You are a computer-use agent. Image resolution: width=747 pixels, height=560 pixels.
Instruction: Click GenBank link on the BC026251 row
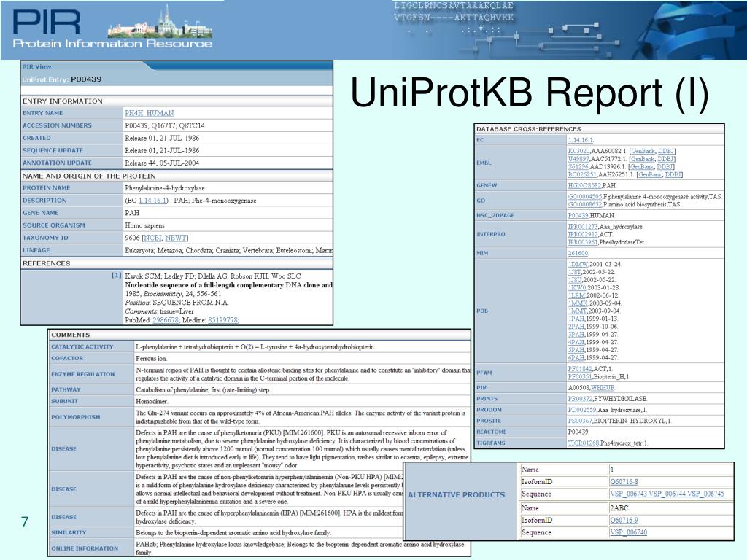pyautogui.click(x=650, y=174)
